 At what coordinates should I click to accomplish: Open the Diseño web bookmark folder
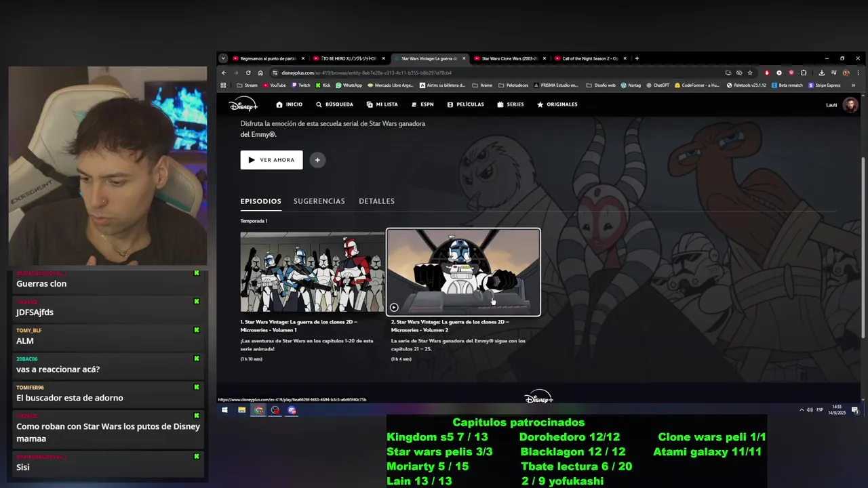[x=601, y=85]
